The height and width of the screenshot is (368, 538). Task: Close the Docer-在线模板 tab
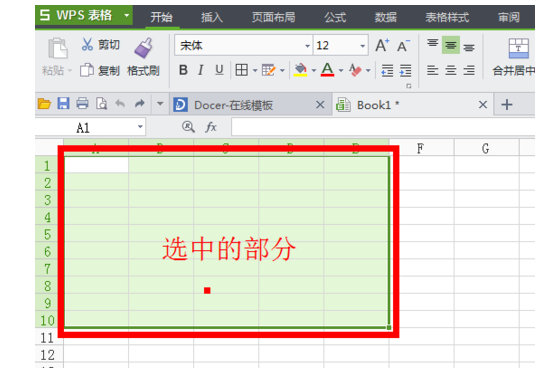pos(320,104)
